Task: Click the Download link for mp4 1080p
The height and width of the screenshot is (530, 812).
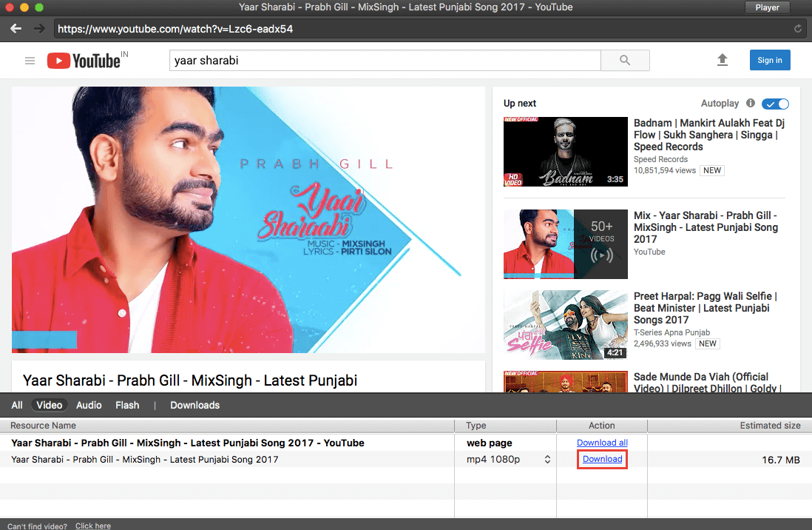Action: point(602,459)
